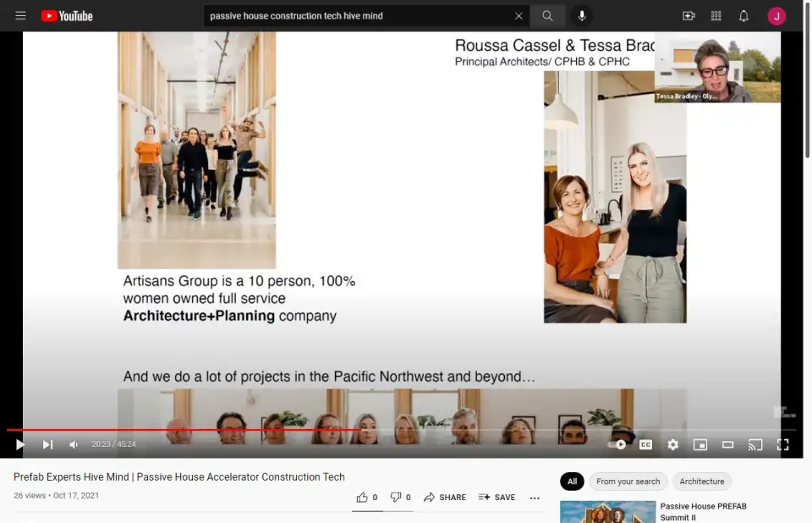This screenshot has width=812, height=523.
Task: Toggle closed captions CC button
Action: 645,444
